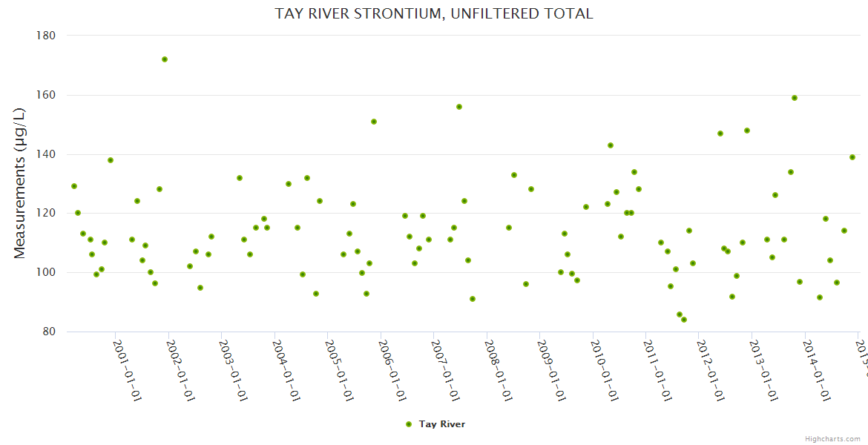This screenshot has width=868, height=445.
Task: Click the 138 data point in 2000
Action: pyautogui.click(x=111, y=160)
